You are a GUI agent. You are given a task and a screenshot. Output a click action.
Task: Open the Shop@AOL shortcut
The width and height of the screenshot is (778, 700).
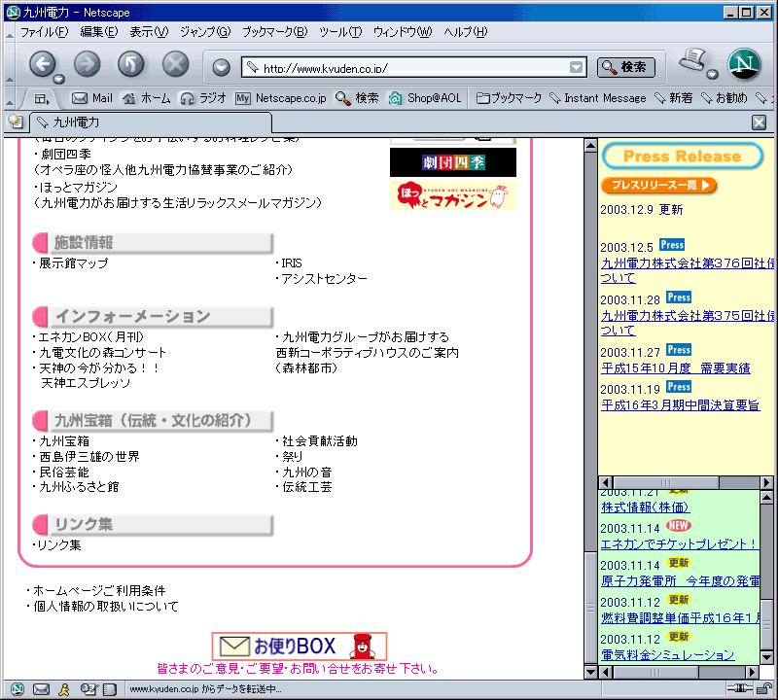(425, 98)
